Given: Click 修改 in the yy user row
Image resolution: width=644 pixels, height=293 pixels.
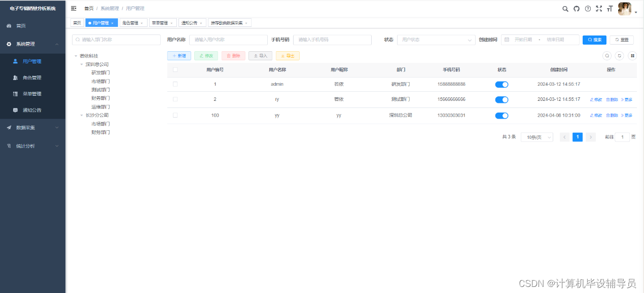Looking at the screenshot, I should 596,116.
